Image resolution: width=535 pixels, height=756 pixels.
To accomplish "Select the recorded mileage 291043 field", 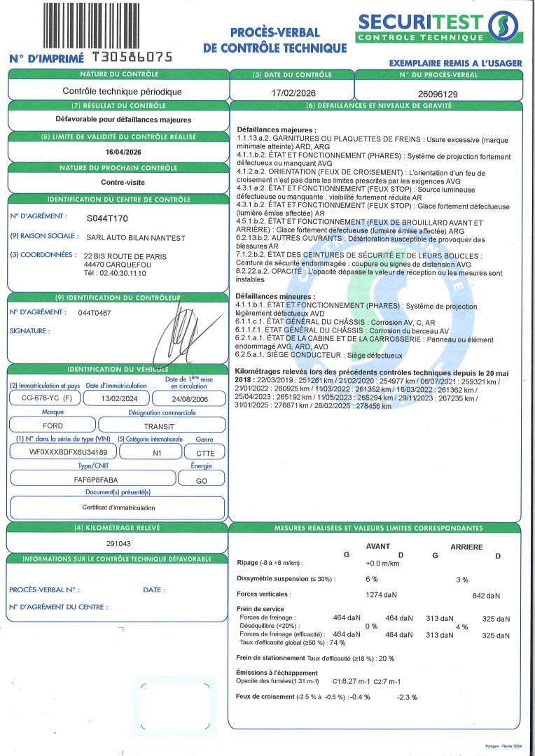I will (118, 542).
